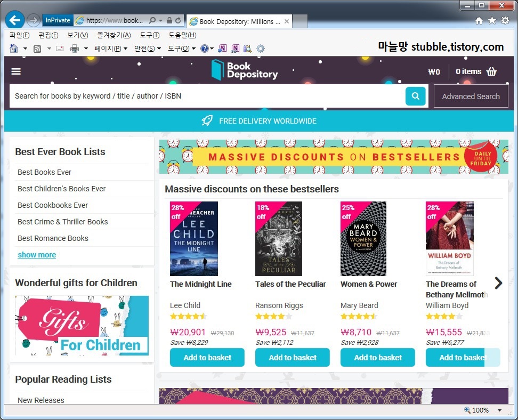Click the Tales of the Peculiar cover
Screen dimensions: 518x420
(279, 239)
